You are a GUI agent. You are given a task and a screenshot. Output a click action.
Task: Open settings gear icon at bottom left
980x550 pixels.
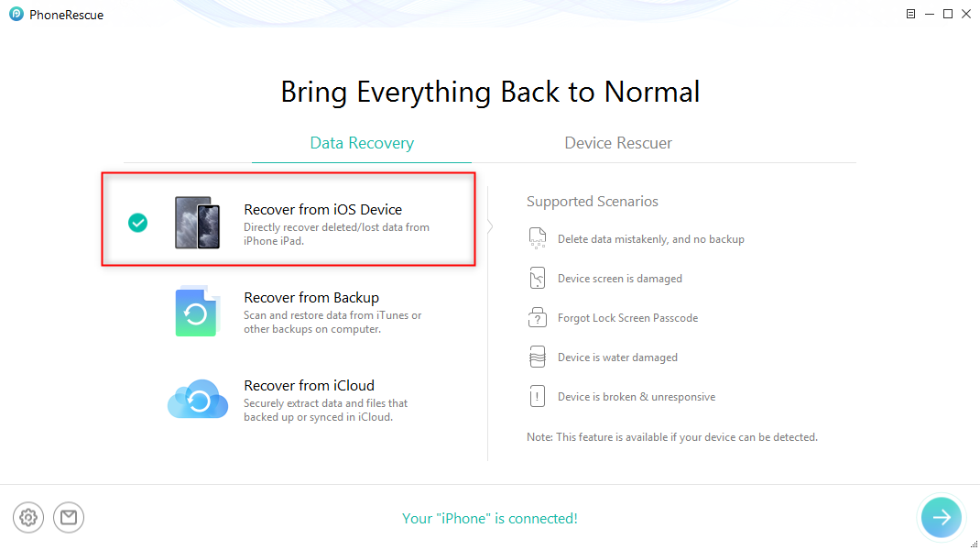click(x=28, y=517)
